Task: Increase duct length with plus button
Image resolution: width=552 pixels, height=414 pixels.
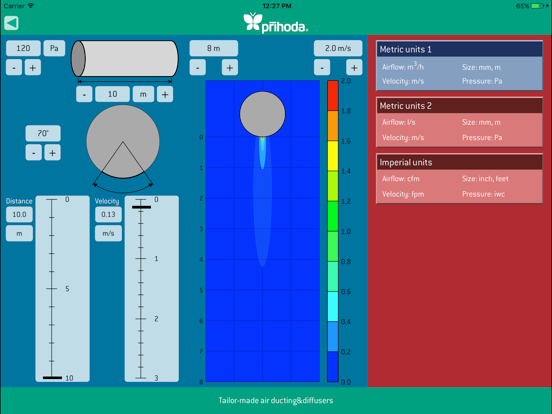Action: click(x=165, y=94)
